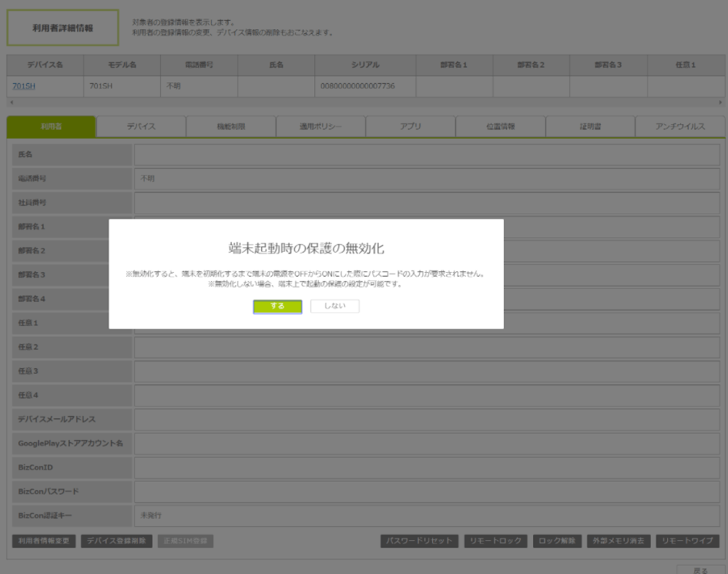Screen dimensions: 728x574
Task: Click the BizCon認証キー field showing 未発行
Action: coord(427,516)
